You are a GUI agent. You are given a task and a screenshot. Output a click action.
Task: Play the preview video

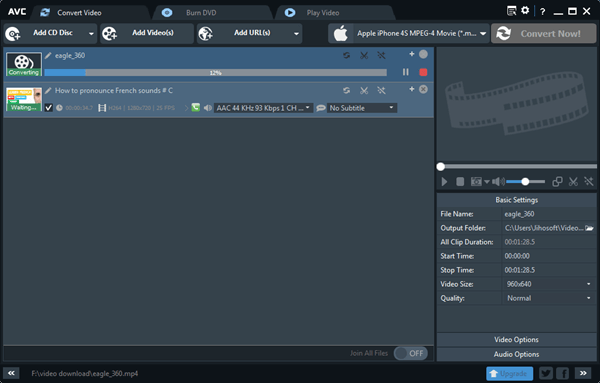[x=444, y=182]
